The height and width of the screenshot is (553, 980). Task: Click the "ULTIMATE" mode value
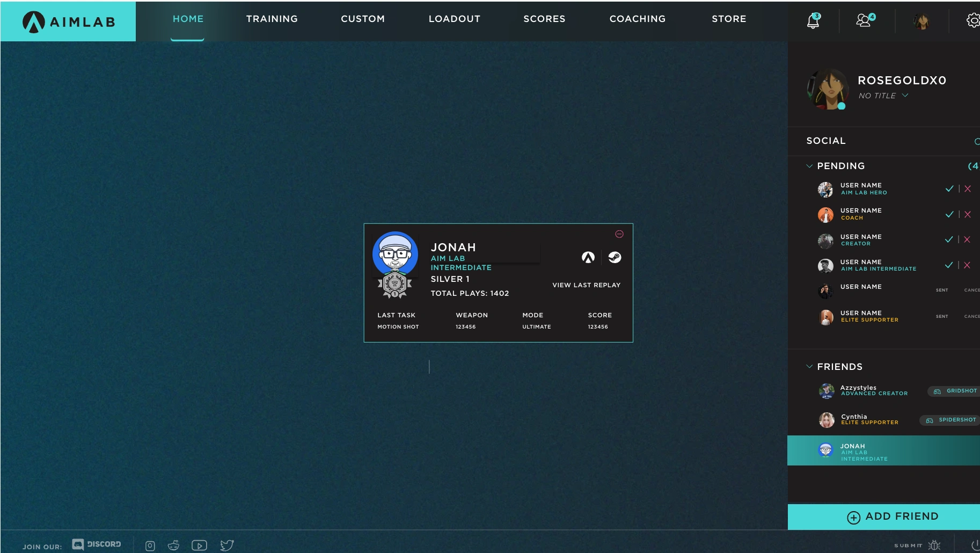click(x=537, y=327)
